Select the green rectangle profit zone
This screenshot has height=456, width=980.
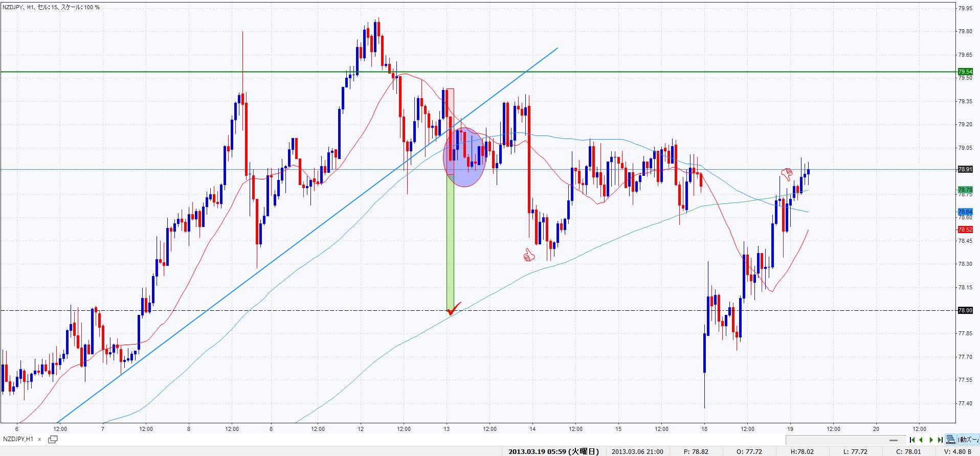tap(450, 240)
